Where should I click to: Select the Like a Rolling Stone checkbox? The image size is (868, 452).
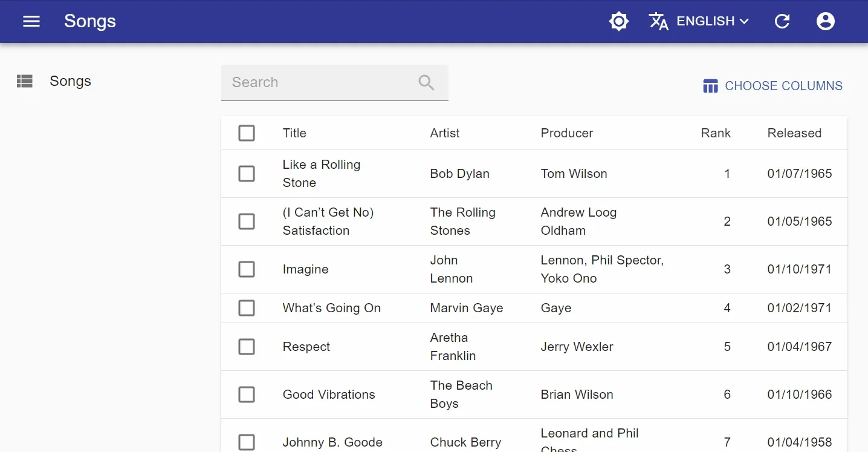(x=247, y=174)
